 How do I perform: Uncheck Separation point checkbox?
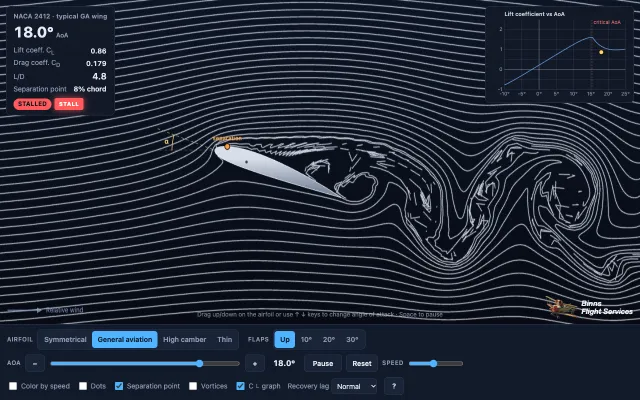119,386
